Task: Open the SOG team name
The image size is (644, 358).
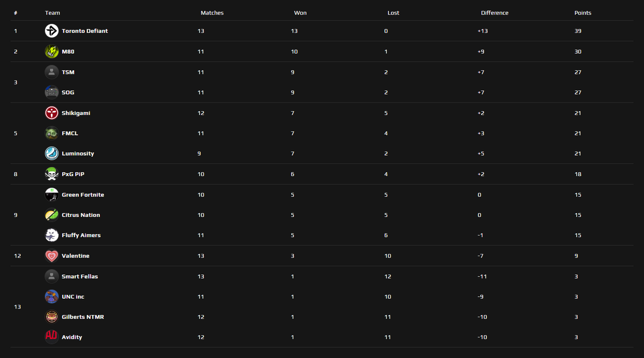Action: pos(68,92)
